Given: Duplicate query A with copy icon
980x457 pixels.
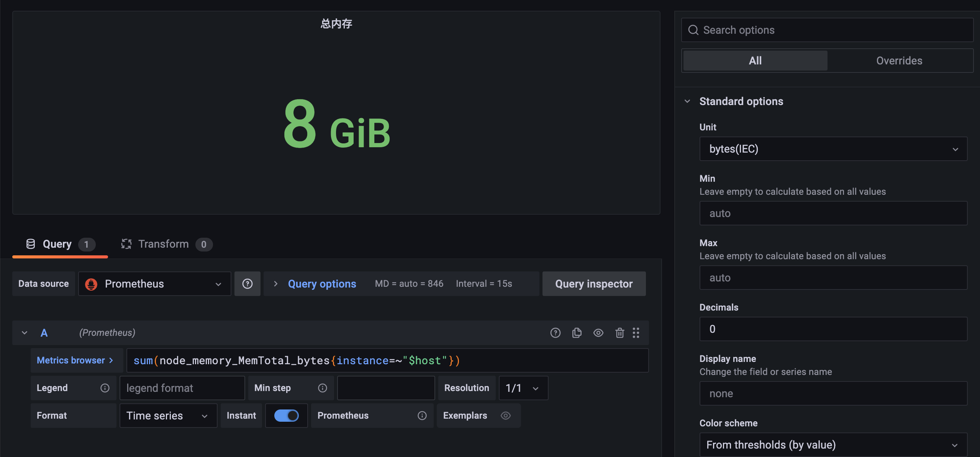Looking at the screenshot, I should (x=577, y=333).
